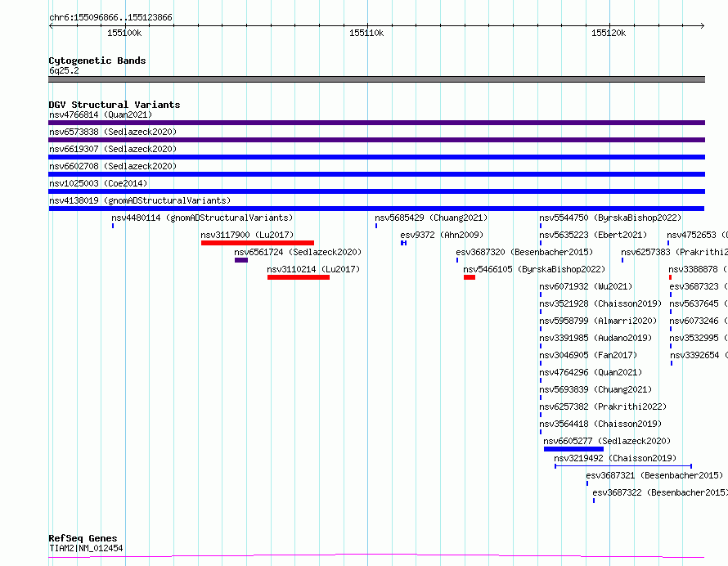Open the nsv6619307 (Sedlazeck2020) variant label
728x566 pixels.
113,149
